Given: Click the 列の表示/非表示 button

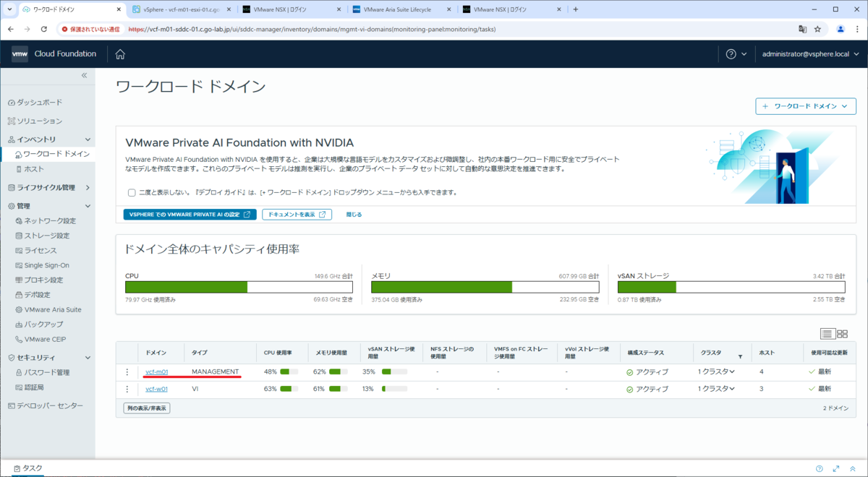Looking at the screenshot, I should (x=147, y=408).
